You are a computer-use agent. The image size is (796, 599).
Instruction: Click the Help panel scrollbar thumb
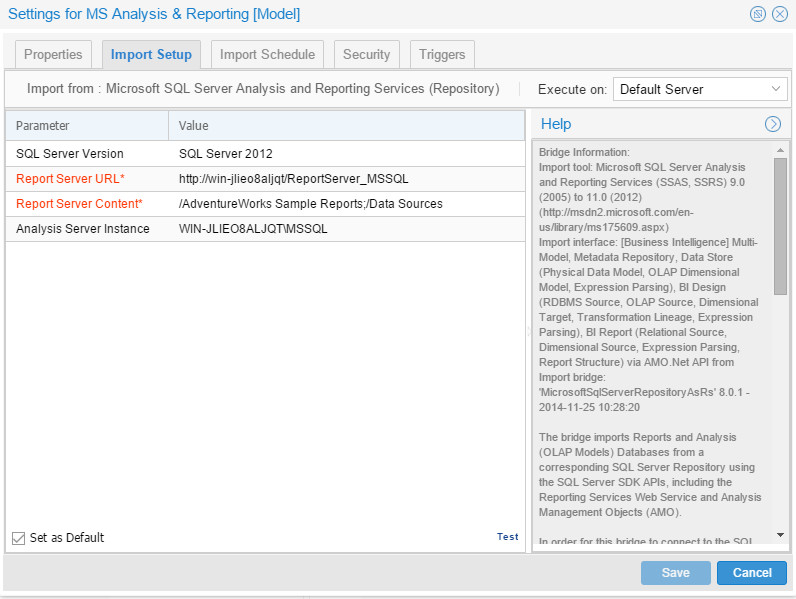780,226
